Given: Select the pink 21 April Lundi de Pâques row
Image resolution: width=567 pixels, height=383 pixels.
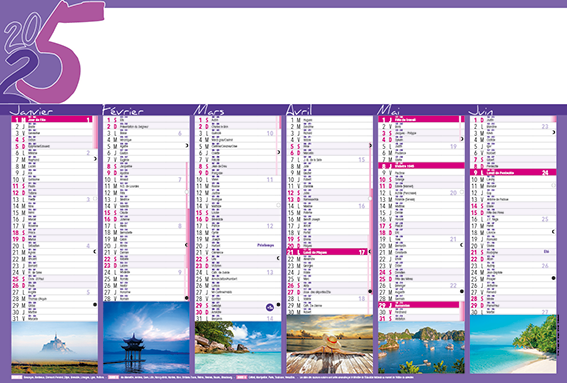Looking at the screenshot, I should 327,252.
